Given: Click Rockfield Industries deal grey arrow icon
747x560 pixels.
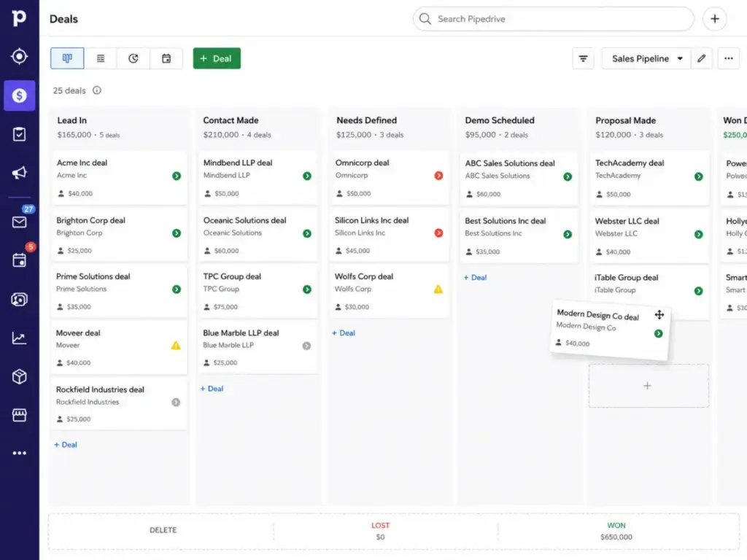Looking at the screenshot, I should point(176,402).
